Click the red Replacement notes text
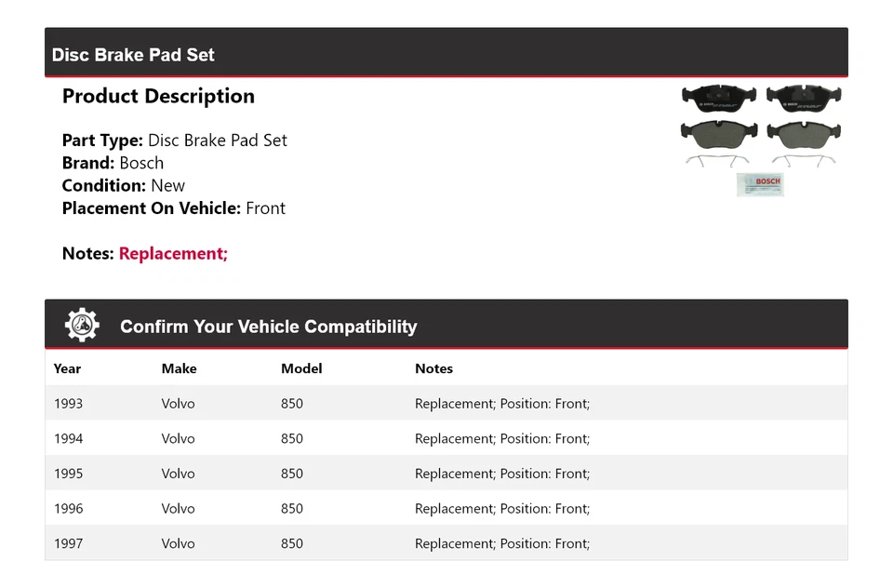The height and width of the screenshot is (588, 893). [x=173, y=253]
